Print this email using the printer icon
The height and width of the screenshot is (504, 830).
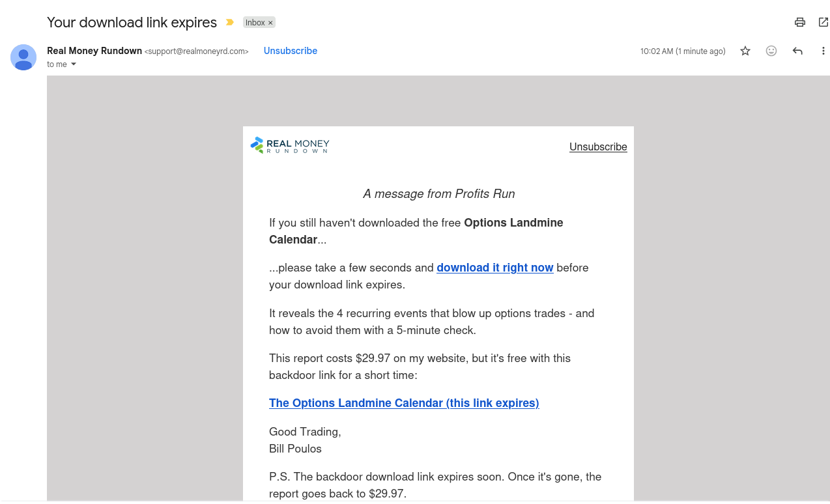800,22
